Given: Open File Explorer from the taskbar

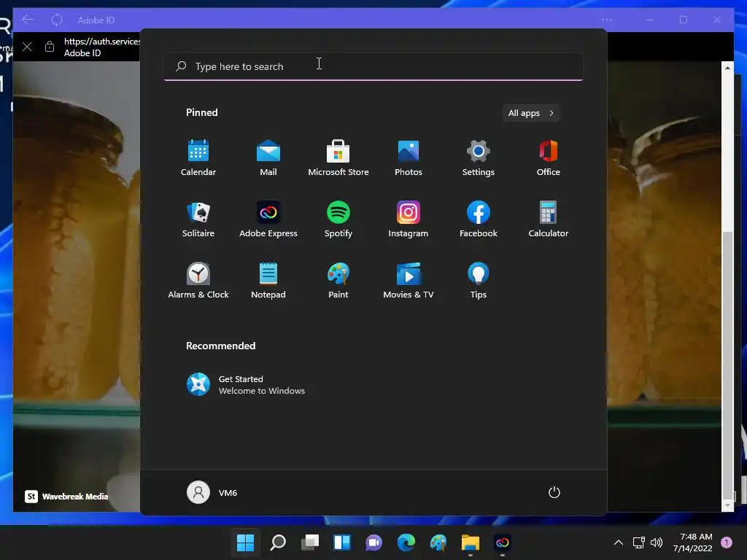Looking at the screenshot, I should click(x=471, y=542).
